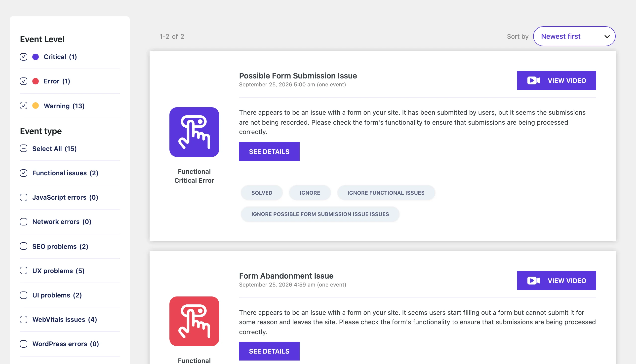The image size is (636, 364).
Task: Click the 1-2 of 2 results counter
Action: pos(172,36)
